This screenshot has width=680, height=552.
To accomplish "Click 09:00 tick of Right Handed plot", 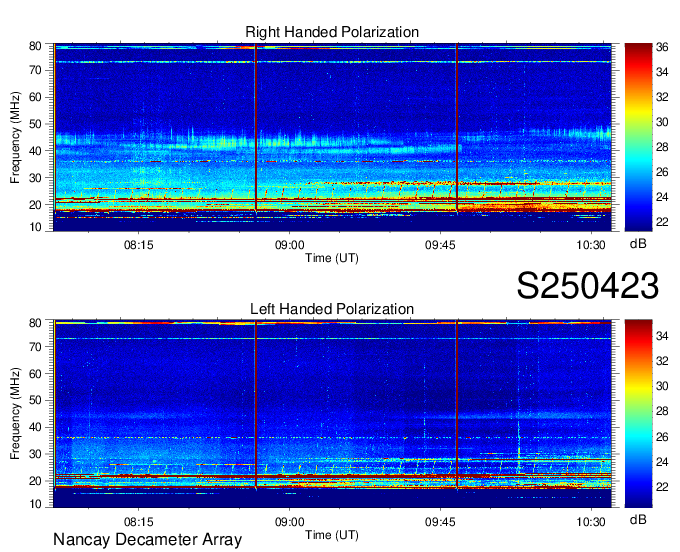I will [x=289, y=245].
